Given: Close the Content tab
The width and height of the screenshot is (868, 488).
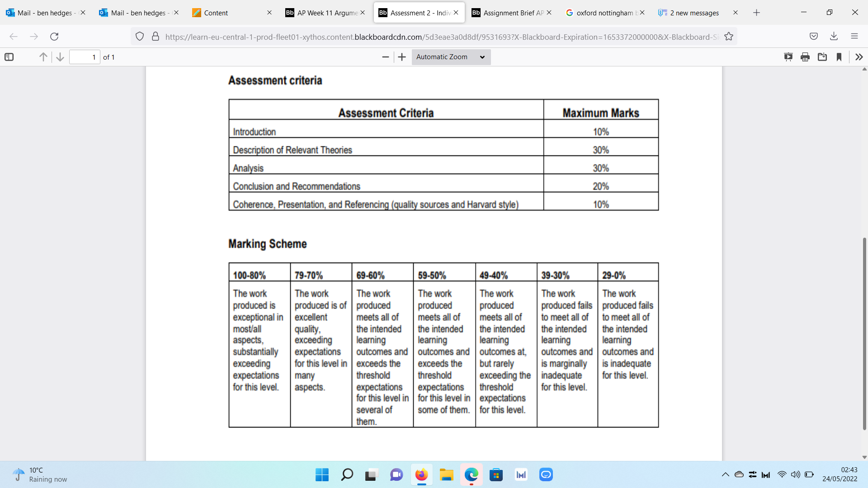Looking at the screenshot, I should [x=269, y=13].
